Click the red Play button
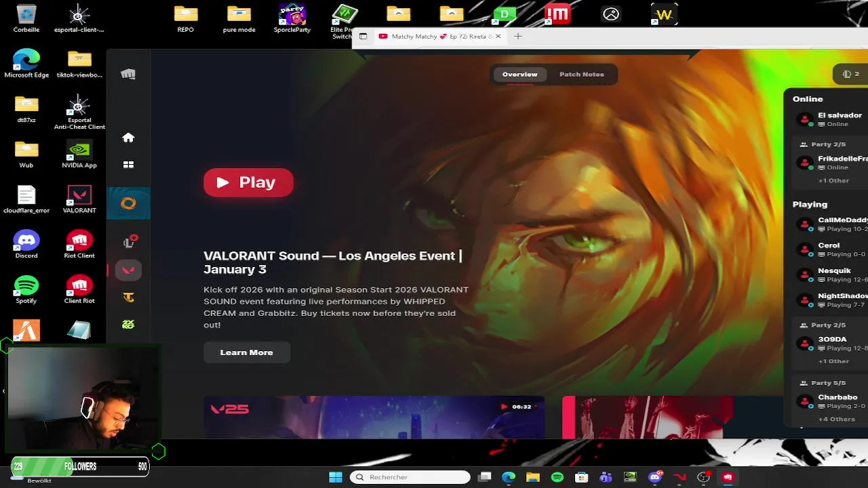The height and width of the screenshot is (488, 868). point(248,182)
